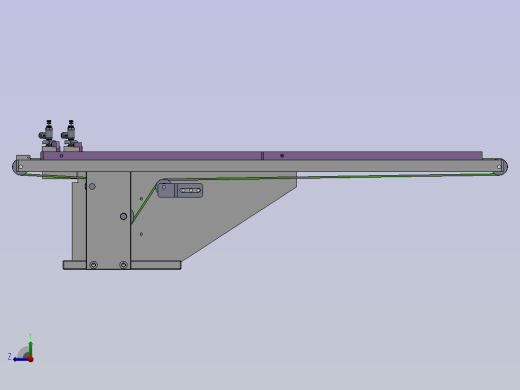Image resolution: width=520 pixels, height=390 pixels.
Task: Select the small bracket at conveyor's left end
Action: point(23,157)
